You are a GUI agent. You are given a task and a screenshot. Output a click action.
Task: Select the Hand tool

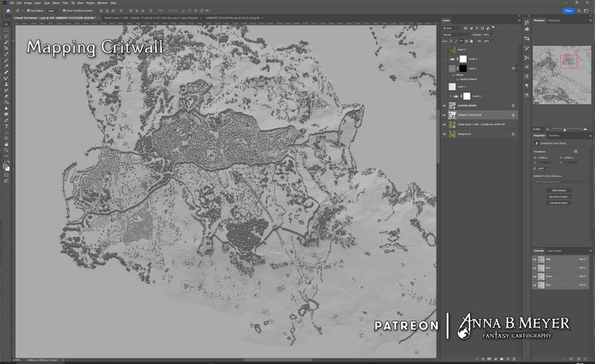[6, 144]
